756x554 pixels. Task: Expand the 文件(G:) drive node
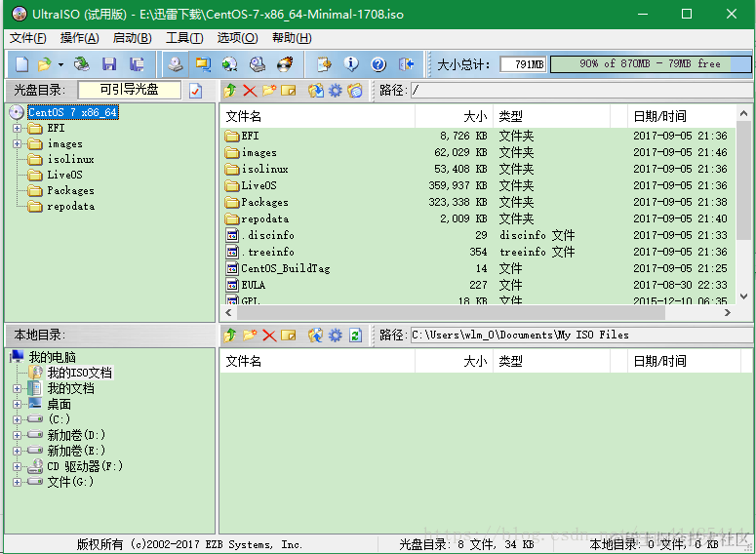17,482
